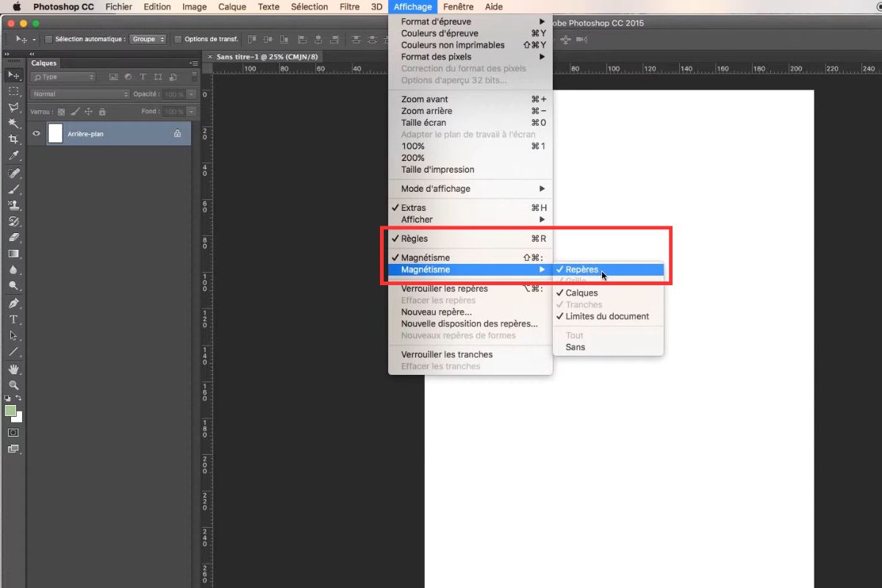Screen dimensions: 882x588
Task: Open the Fond value dropdown arrow
Action: click(x=191, y=112)
